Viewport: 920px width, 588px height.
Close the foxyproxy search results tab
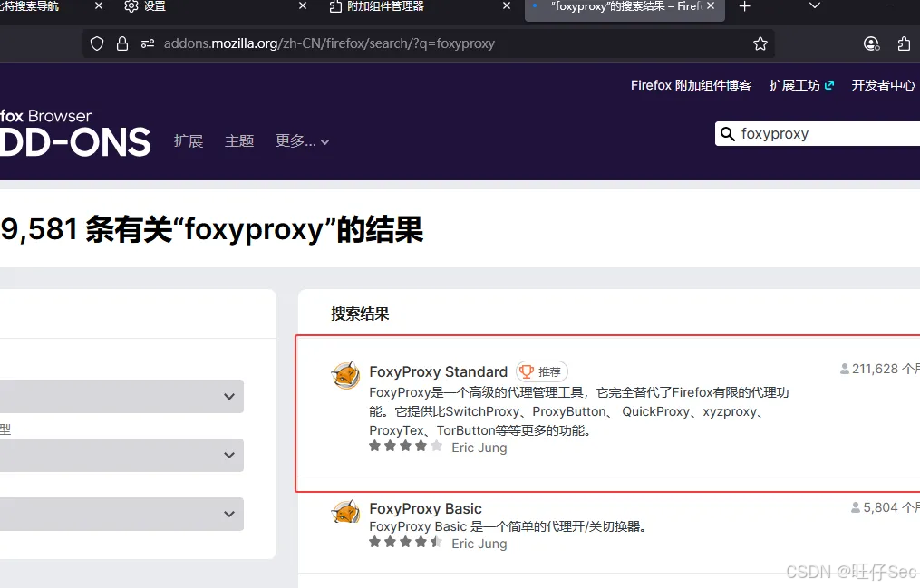pos(711,5)
